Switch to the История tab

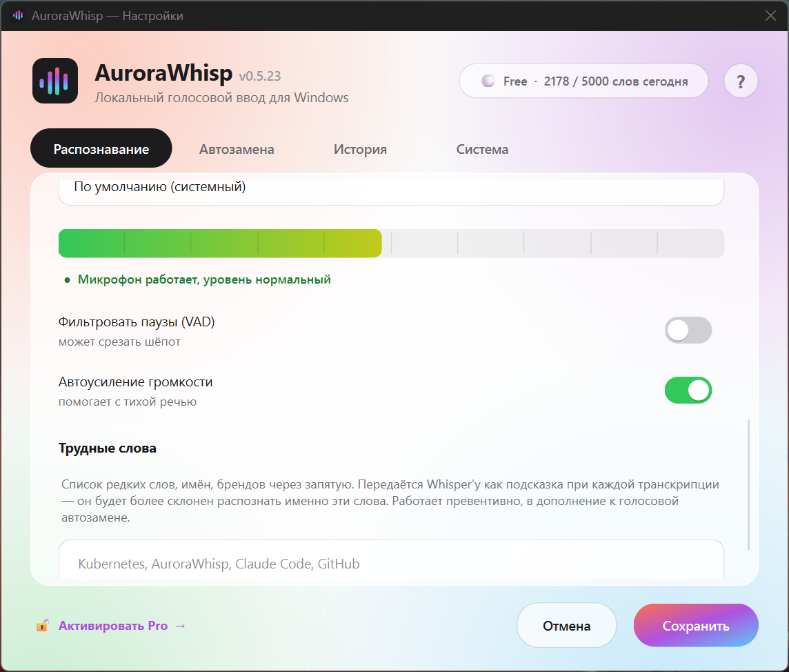(360, 150)
